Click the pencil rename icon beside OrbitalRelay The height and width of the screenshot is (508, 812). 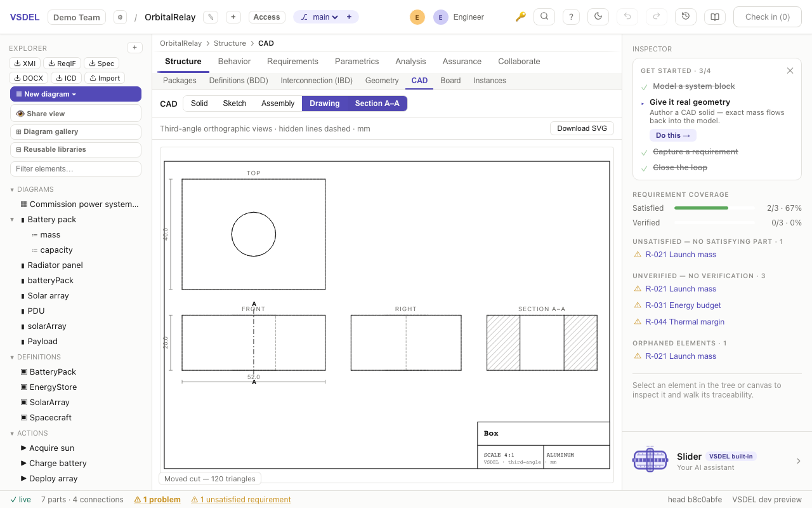211,17
